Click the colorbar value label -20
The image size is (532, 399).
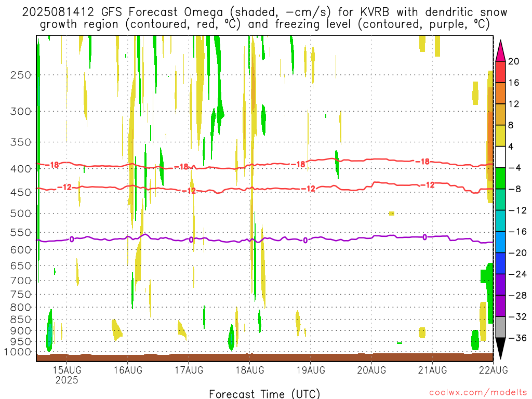[517, 253]
